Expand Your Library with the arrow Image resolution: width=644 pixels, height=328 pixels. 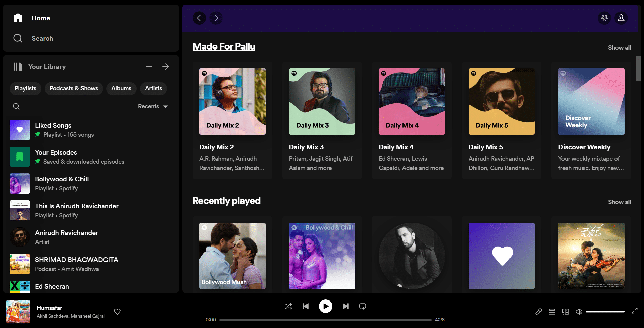[x=166, y=67]
